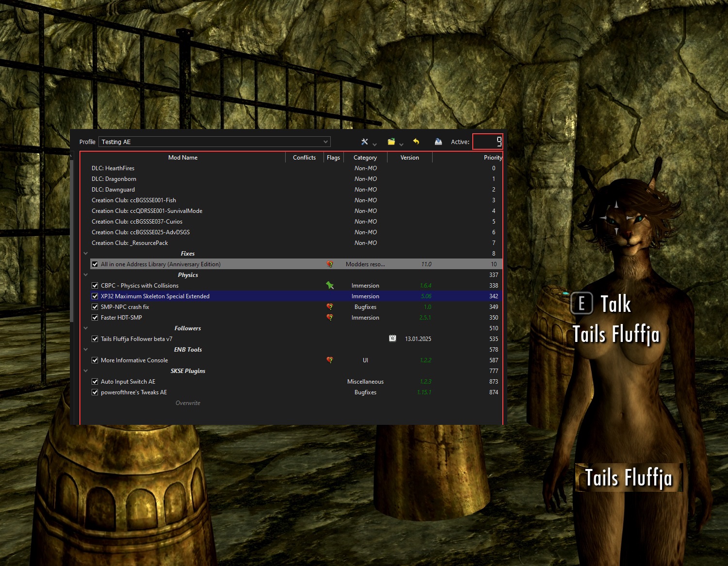Click the Active mods counter display
The image size is (728, 566).
[x=487, y=142]
